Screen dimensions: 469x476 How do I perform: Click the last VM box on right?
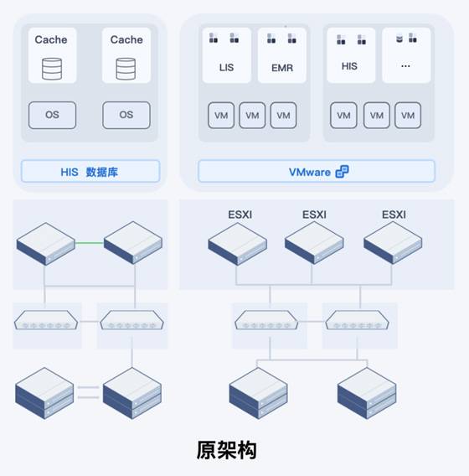408,116
